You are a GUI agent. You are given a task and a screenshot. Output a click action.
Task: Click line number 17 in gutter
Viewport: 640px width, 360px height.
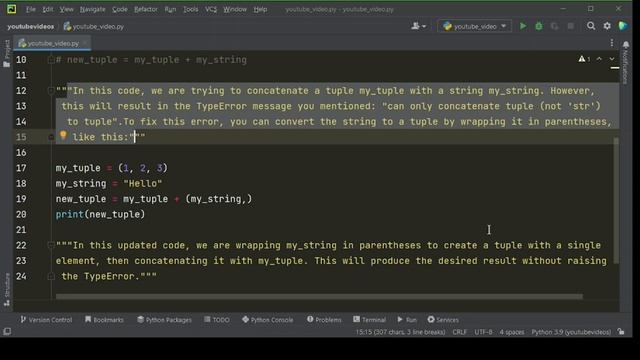click(x=21, y=168)
